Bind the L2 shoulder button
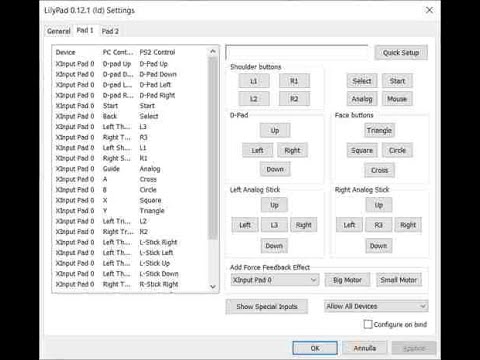Viewport: 480px width, 360px height. click(x=254, y=99)
